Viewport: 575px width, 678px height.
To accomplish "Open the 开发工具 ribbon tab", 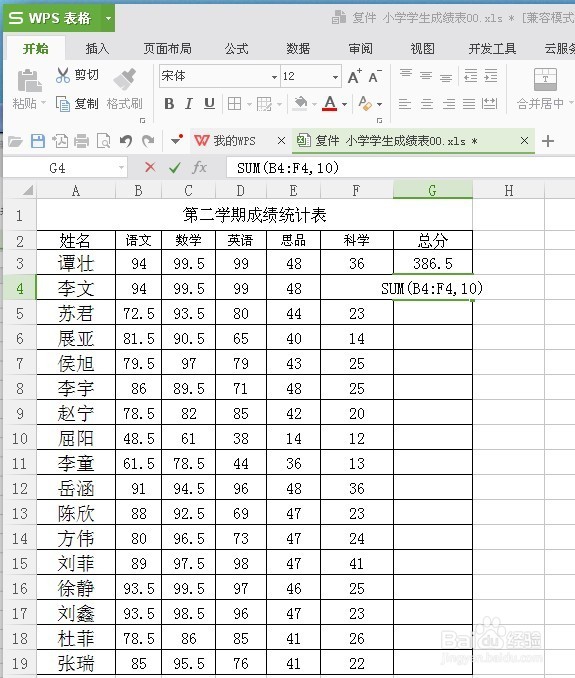I will (x=493, y=48).
